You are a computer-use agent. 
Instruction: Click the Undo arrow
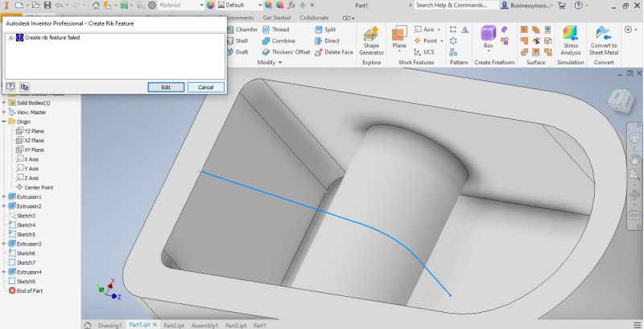pos(59,6)
